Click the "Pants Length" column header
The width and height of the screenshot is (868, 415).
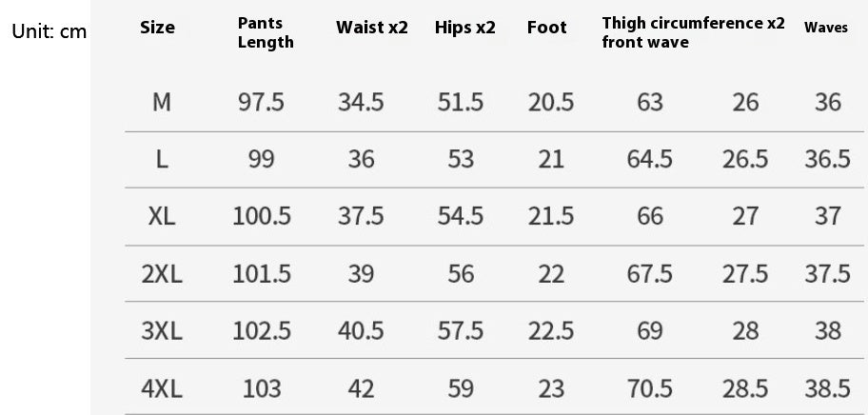(266, 33)
